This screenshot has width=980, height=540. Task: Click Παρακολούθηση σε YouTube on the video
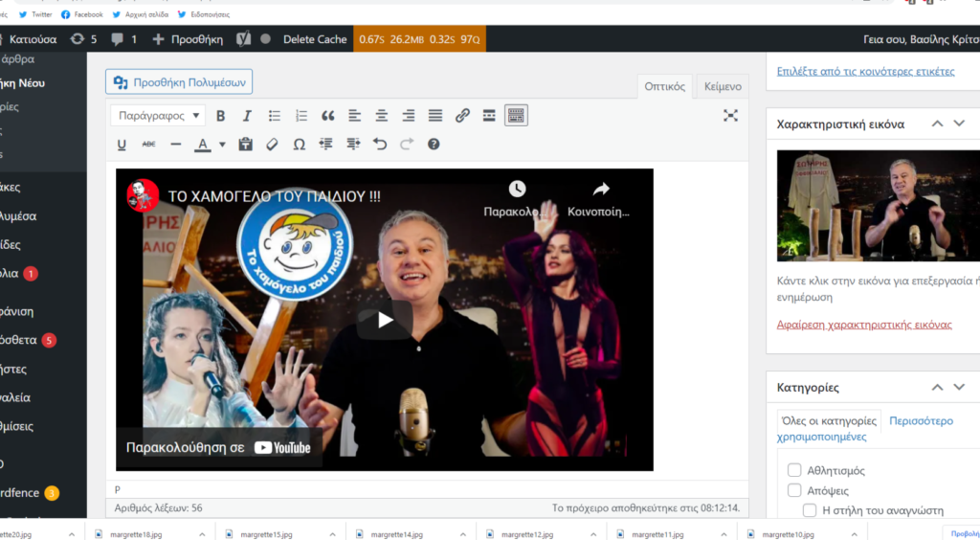[219, 447]
